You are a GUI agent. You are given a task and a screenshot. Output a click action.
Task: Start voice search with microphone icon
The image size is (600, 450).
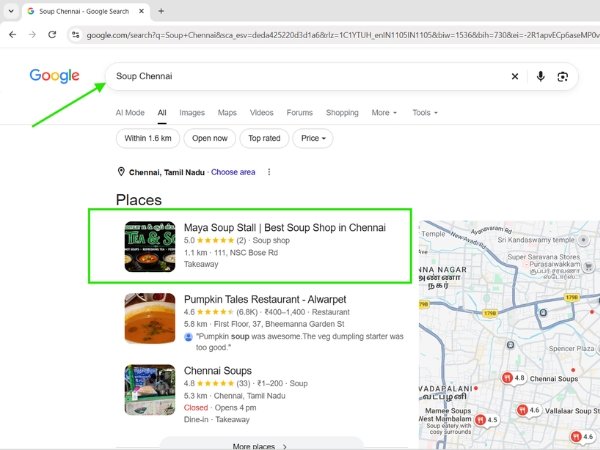click(x=540, y=77)
